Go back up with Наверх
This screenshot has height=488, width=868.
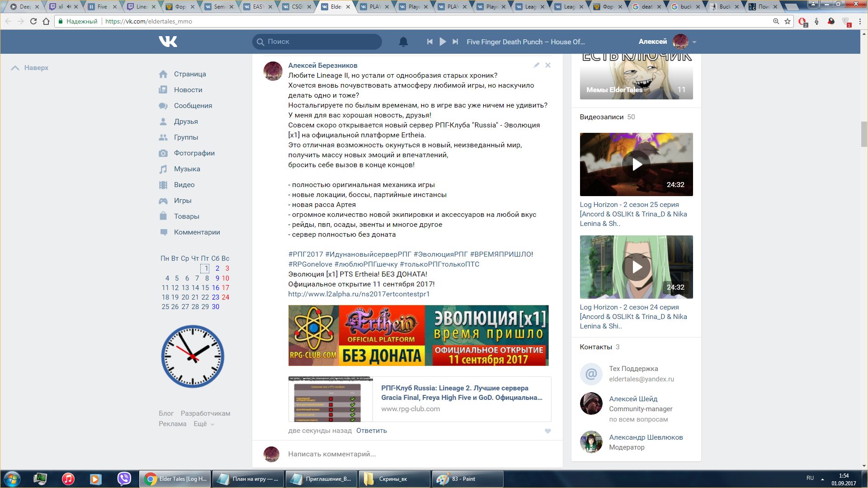[x=30, y=68]
